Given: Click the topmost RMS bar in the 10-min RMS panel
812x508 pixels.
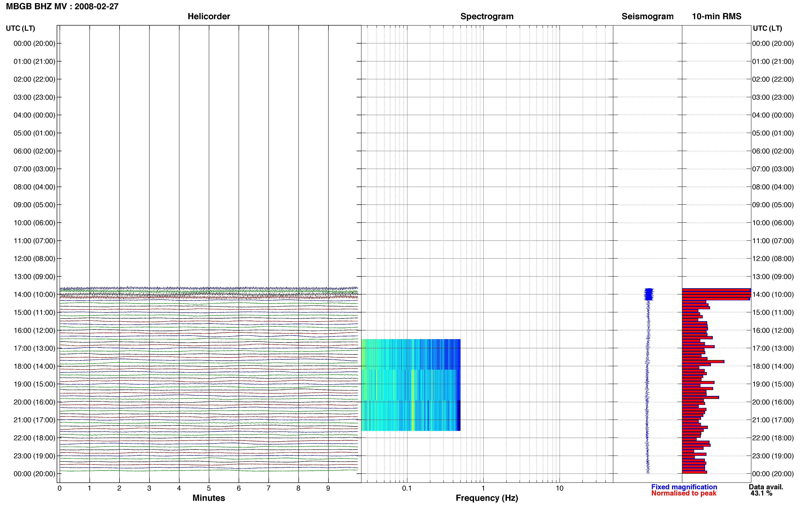Looking at the screenshot, I should click(716, 290).
